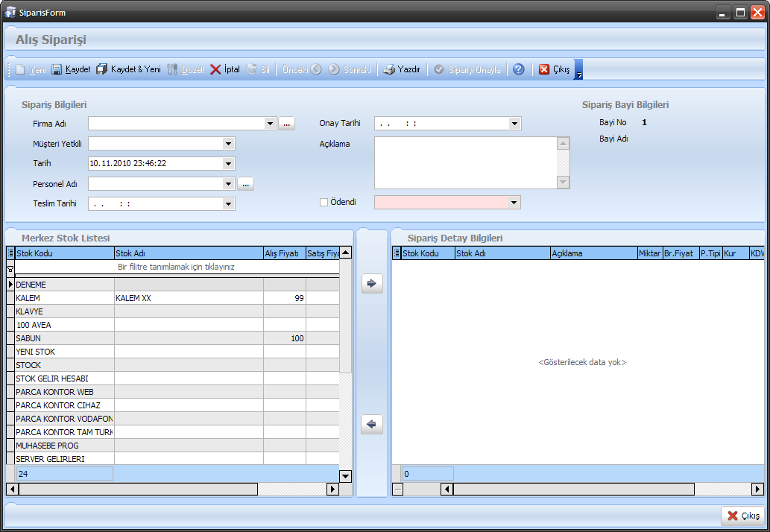Remove item with left arrow button
The height and width of the screenshot is (532, 770).
(372, 424)
